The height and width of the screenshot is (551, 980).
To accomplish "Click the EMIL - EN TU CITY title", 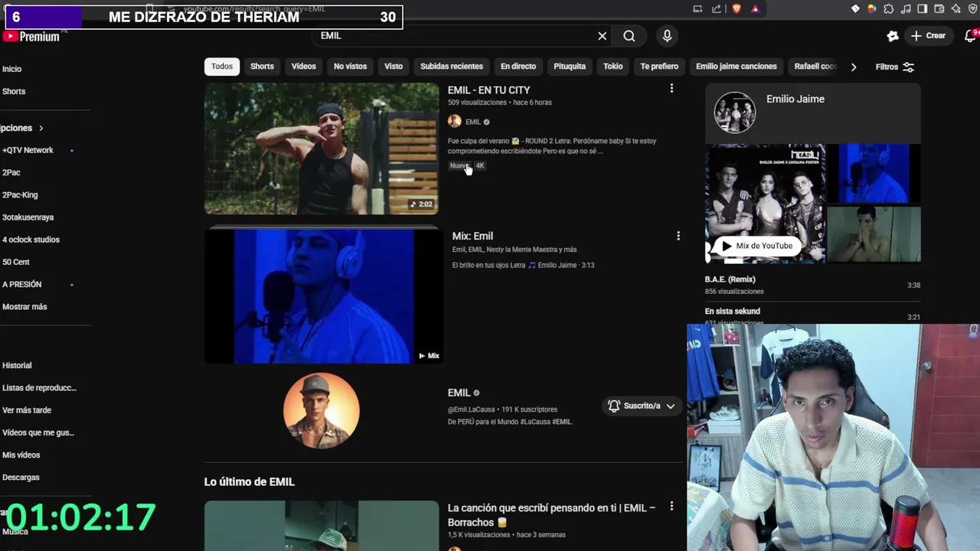I will 488,90.
